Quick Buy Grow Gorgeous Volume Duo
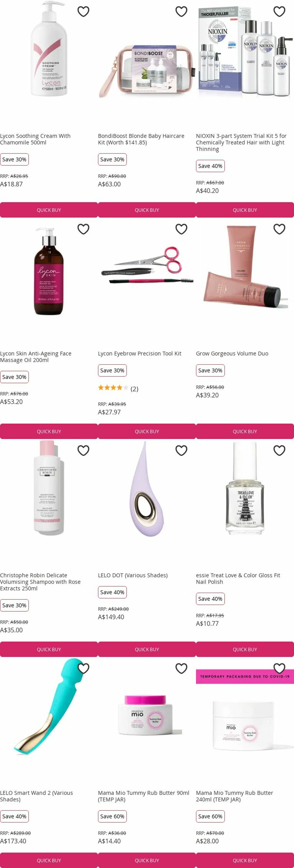The image size is (294, 868). 245,431
